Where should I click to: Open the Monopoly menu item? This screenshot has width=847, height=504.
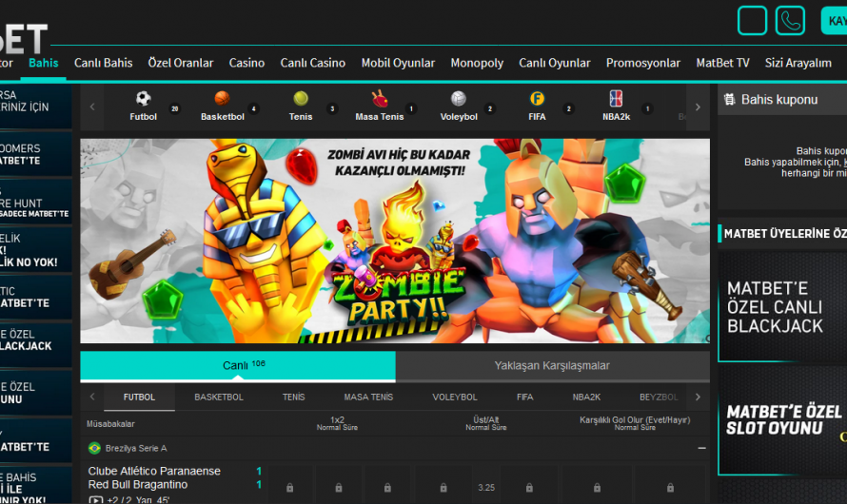[477, 63]
